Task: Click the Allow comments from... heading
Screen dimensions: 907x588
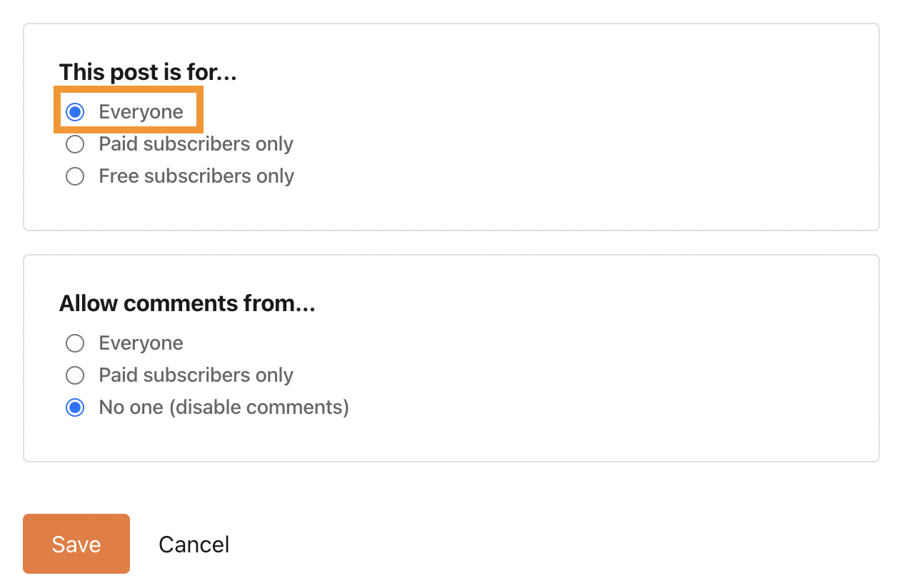Action: pyautogui.click(x=187, y=303)
